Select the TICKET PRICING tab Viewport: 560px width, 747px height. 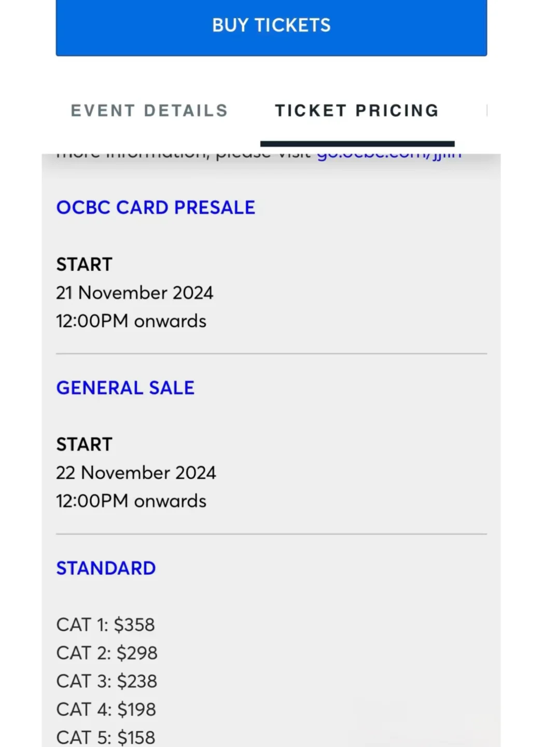click(x=357, y=110)
